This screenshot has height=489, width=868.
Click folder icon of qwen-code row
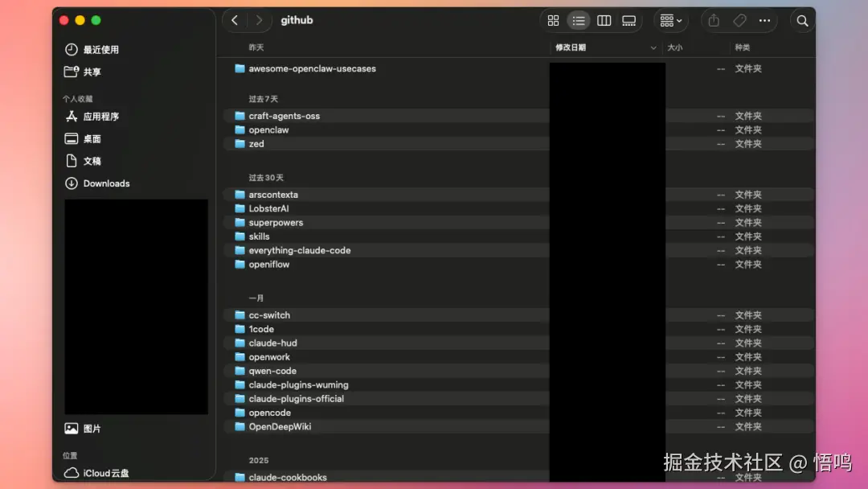click(x=240, y=371)
